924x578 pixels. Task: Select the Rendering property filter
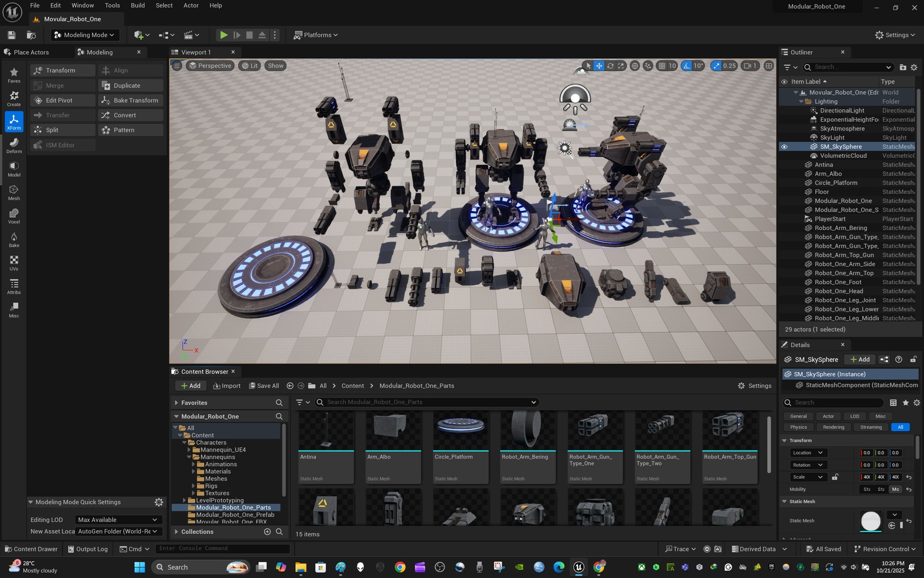(834, 427)
